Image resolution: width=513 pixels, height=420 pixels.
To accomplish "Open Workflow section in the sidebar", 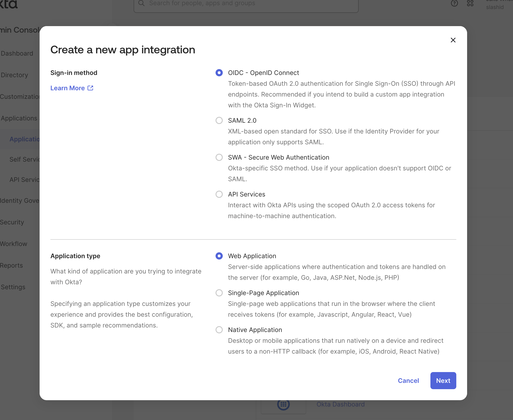I will pyautogui.click(x=13, y=244).
